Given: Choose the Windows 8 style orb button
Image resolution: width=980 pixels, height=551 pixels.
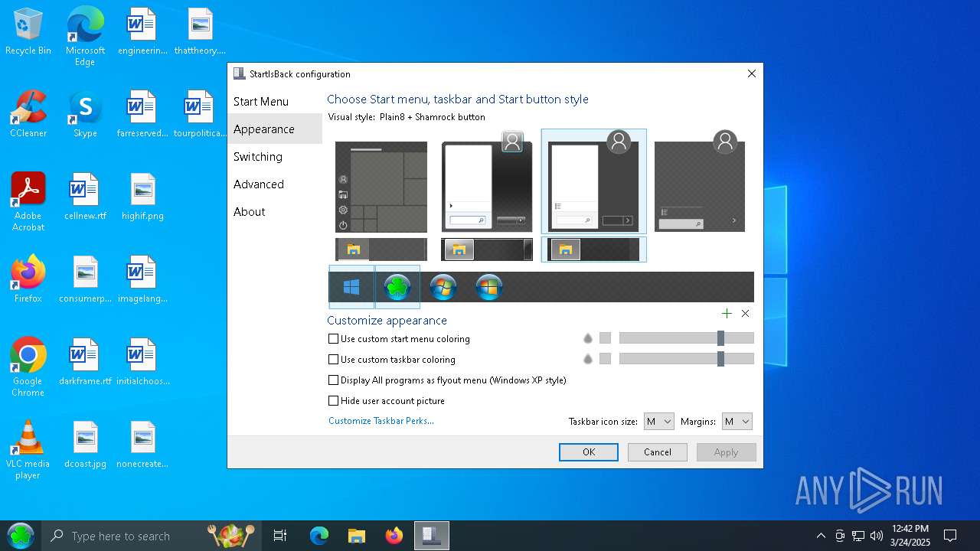Looking at the screenshot, I should 489,288.
